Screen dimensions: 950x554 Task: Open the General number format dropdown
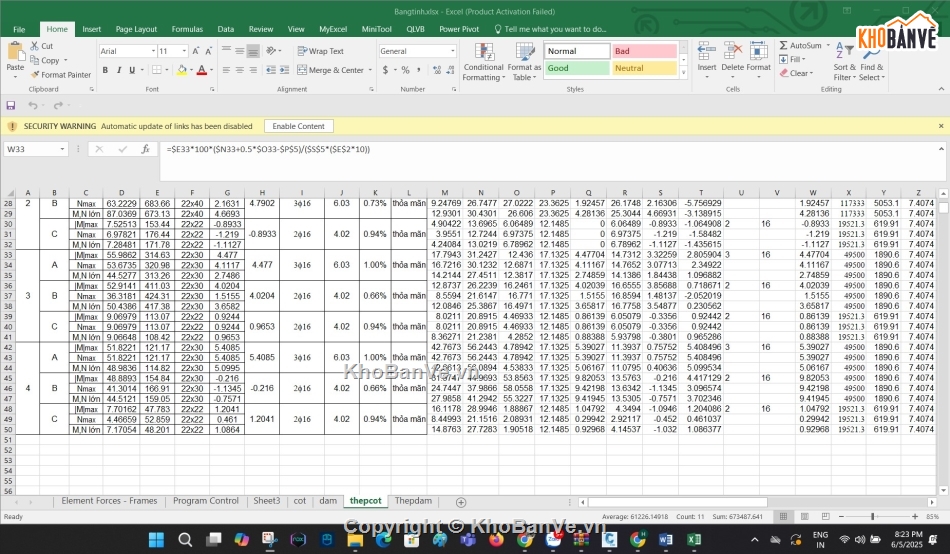(452, 52)
